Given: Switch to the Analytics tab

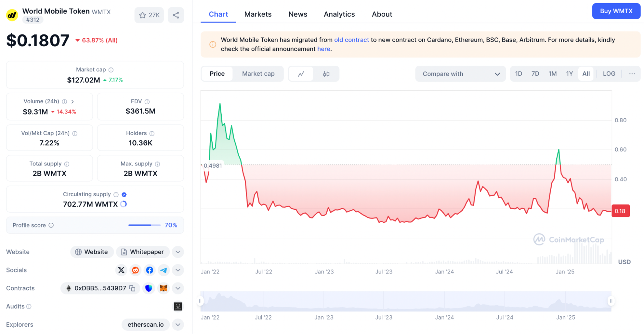Looking at the screenshot, I should click(339, 14).
